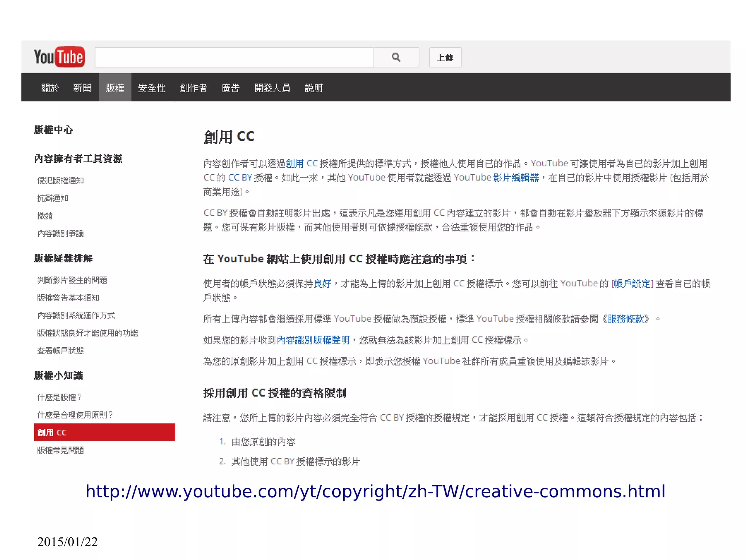
Task: Open 版權中心 sidebar heading
Action: pyautogui.click(x=54, y=130)
